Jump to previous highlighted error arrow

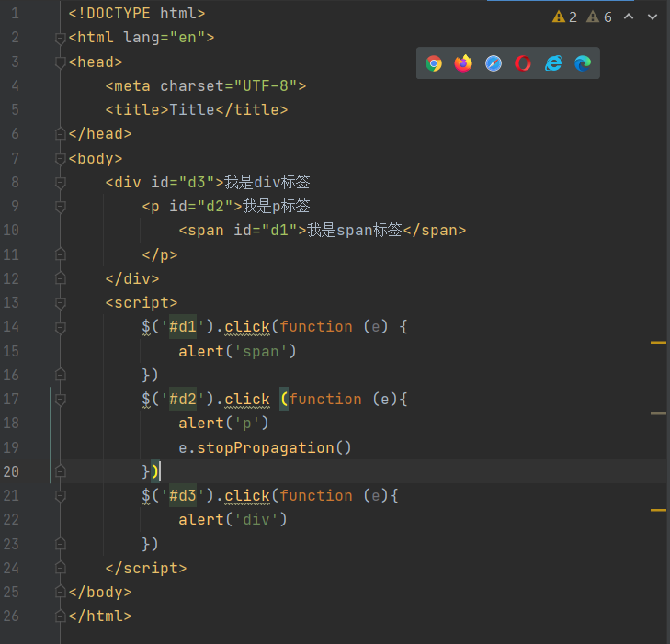tap(629, 17)
